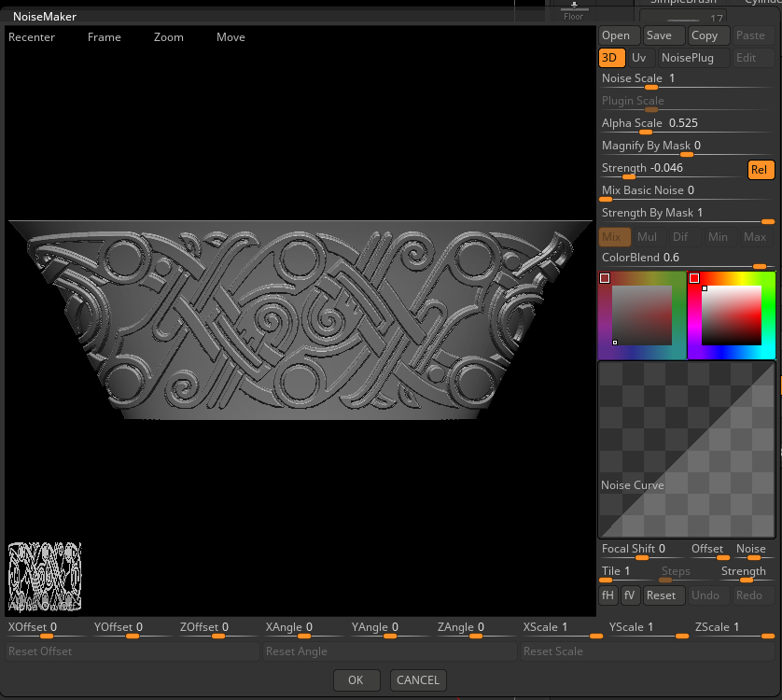The image size is (782, 700).
Task: Save the current noise settings
Action: [663, 35]
